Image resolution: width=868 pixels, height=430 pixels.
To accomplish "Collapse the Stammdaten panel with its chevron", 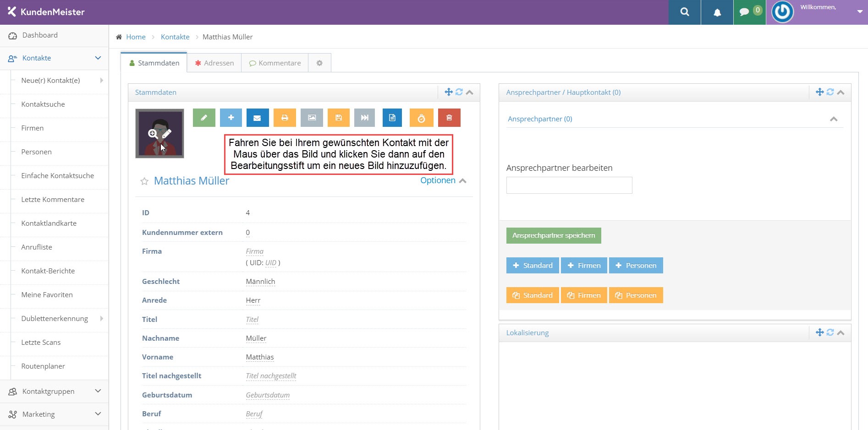I will (x=469, y=92).
